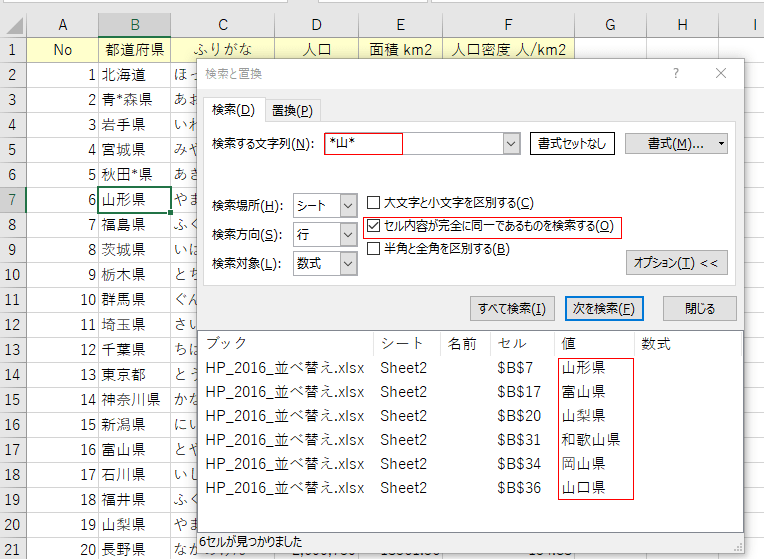764x559 pixels.
Task: Select result row $B$34 岡山県
Action: 470,463
